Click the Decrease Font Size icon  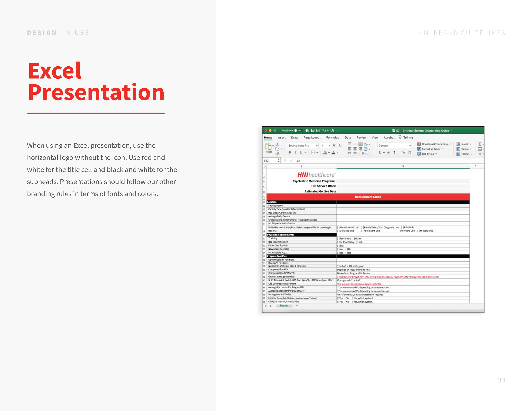tap(340, 145)
